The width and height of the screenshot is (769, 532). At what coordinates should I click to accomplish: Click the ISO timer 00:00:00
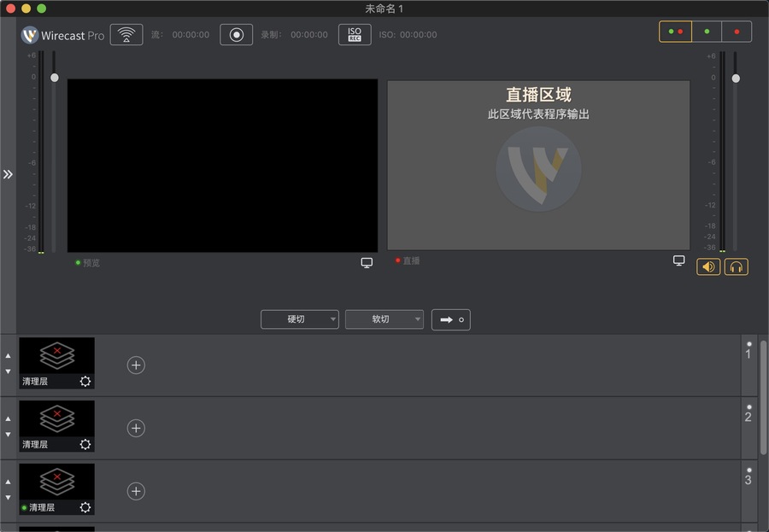(x=419, y=35)
